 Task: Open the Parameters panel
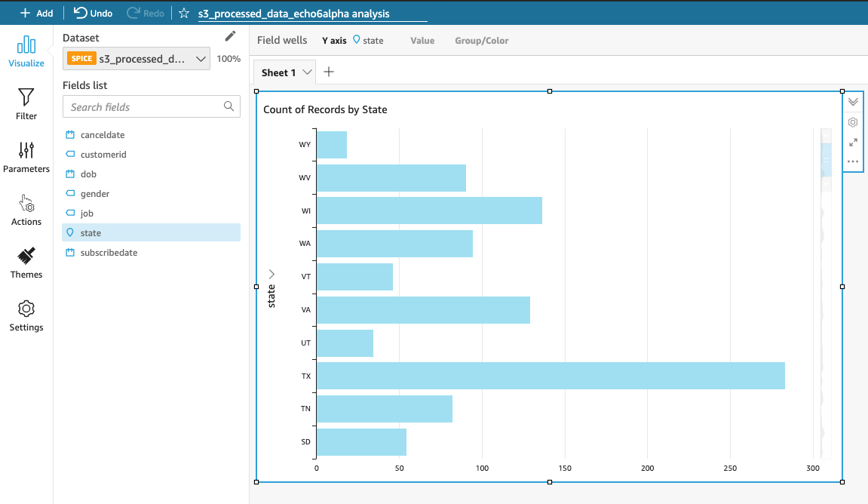[26, 158]
